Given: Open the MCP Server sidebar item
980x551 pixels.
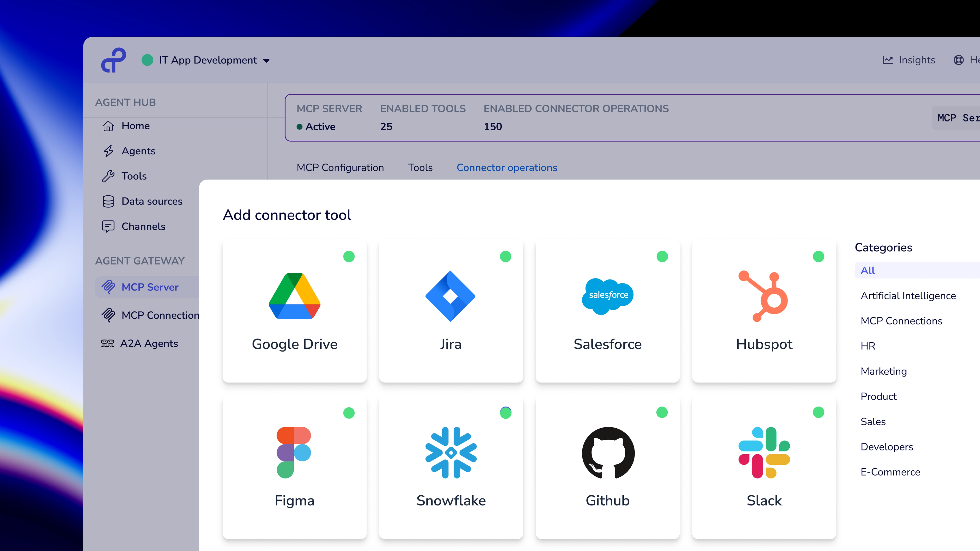Looking at the screenshot, I should (150, 287).
